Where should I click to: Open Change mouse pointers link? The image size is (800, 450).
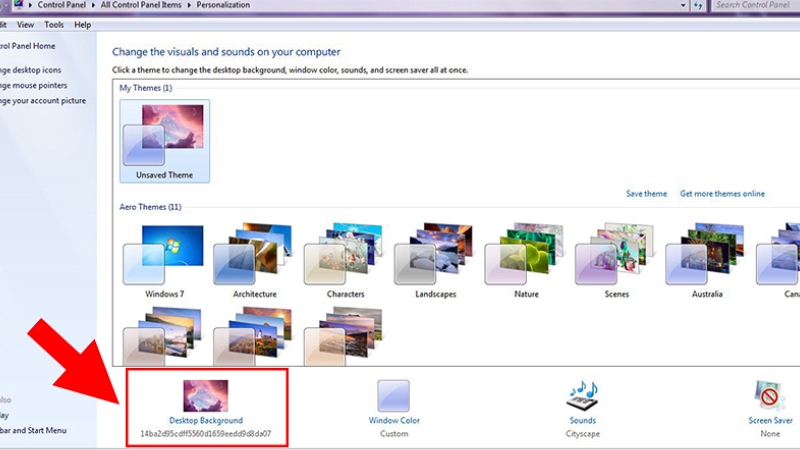point(34,85)
